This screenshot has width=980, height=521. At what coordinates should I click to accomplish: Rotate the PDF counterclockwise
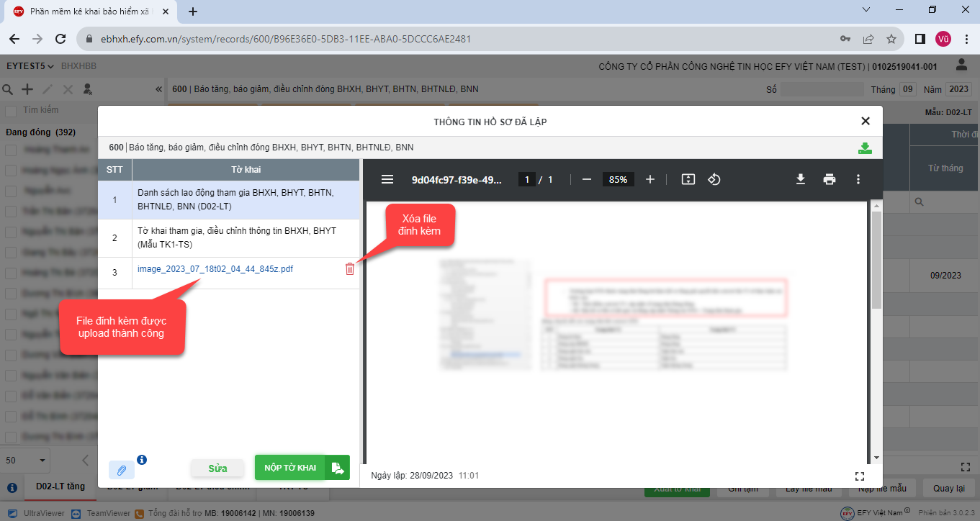click(x=714, y=179)
